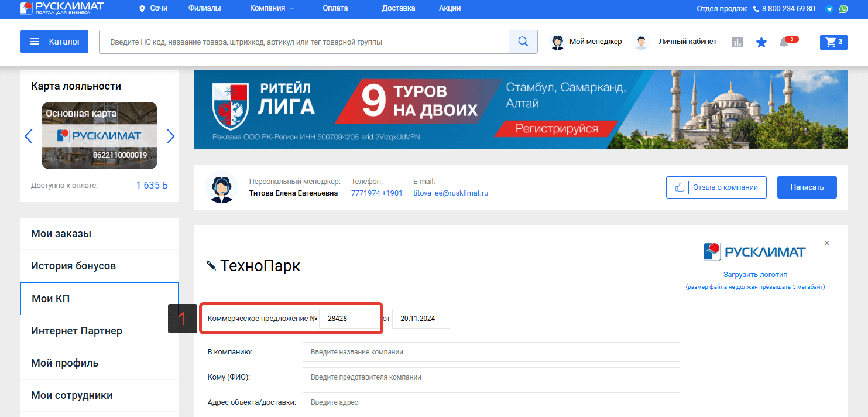Click the Мой менеджер label

tap(596, 42)
